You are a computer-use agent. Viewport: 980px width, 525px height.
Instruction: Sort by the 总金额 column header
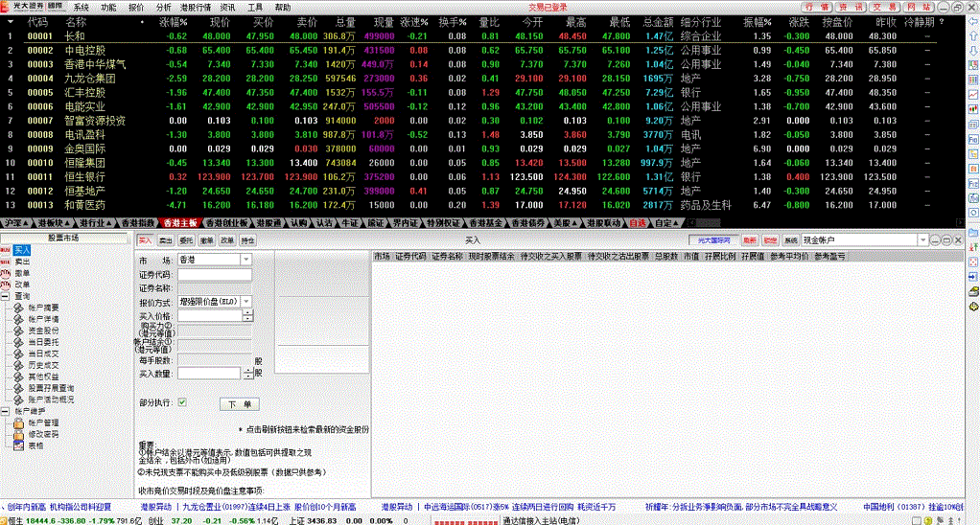pos(658,22)
